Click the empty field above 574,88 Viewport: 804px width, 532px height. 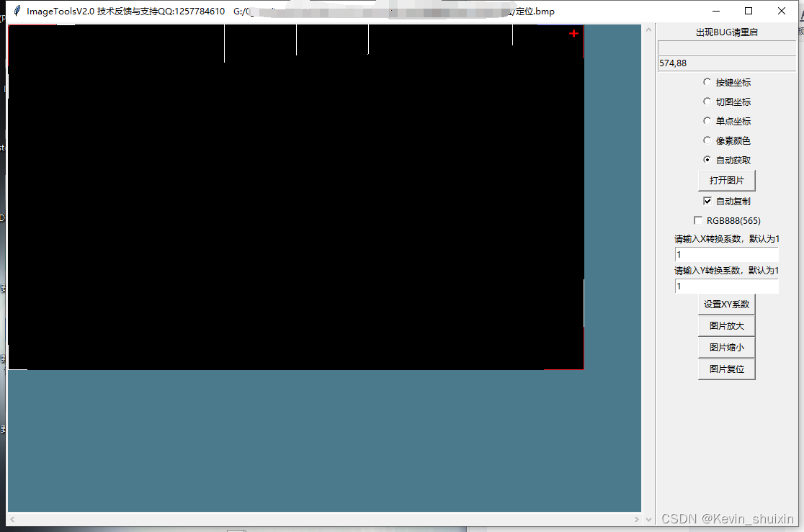coord(727,48)
